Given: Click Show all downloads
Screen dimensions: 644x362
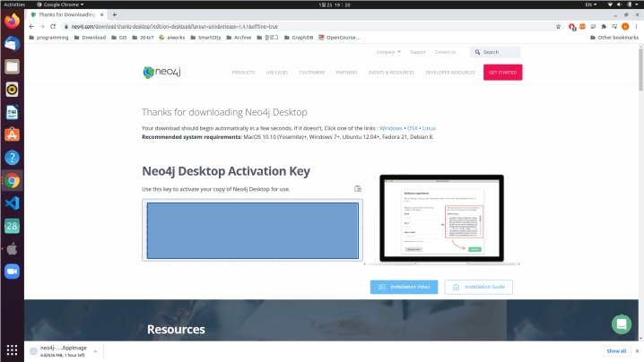Looking at the screenshot, I should pyautogui.click(x=616, y=351).
